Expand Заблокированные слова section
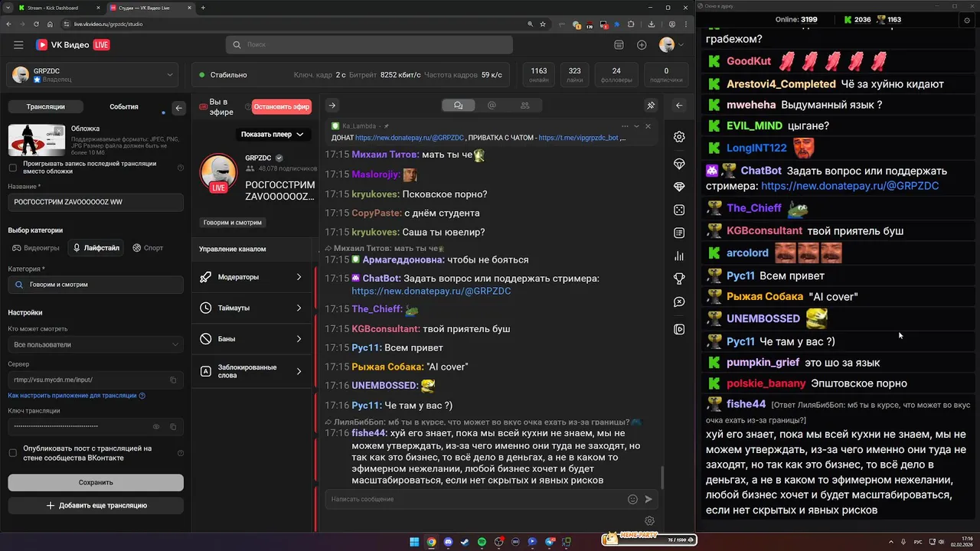The image size is (980, 551). (x=252, y=371)
